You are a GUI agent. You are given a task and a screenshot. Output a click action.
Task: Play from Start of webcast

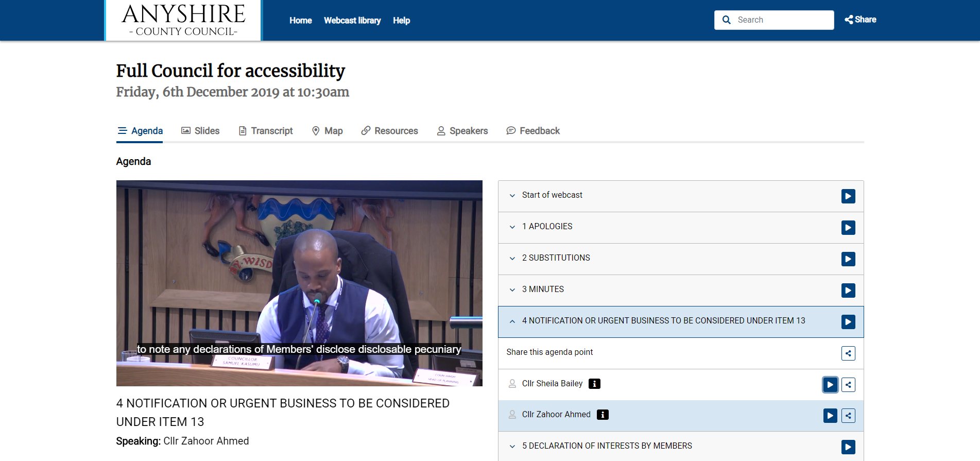848,196
